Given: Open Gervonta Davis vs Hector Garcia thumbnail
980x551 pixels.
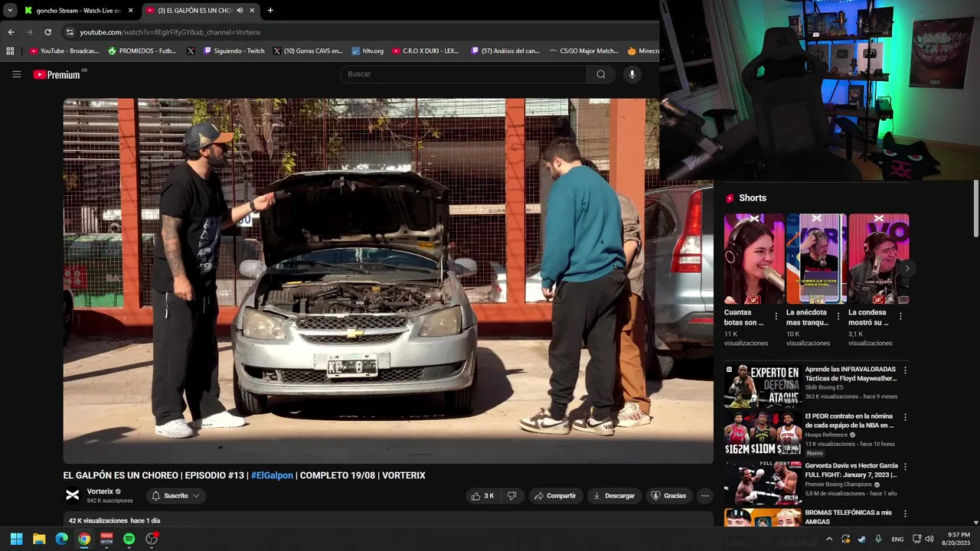Looking at the screenshot, I should [x=763, y=482].
